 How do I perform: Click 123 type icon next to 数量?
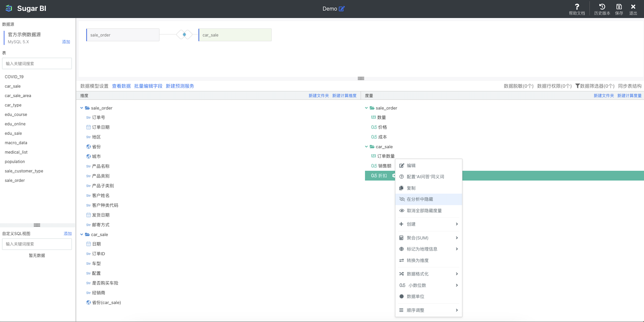(x=373, y=117)
